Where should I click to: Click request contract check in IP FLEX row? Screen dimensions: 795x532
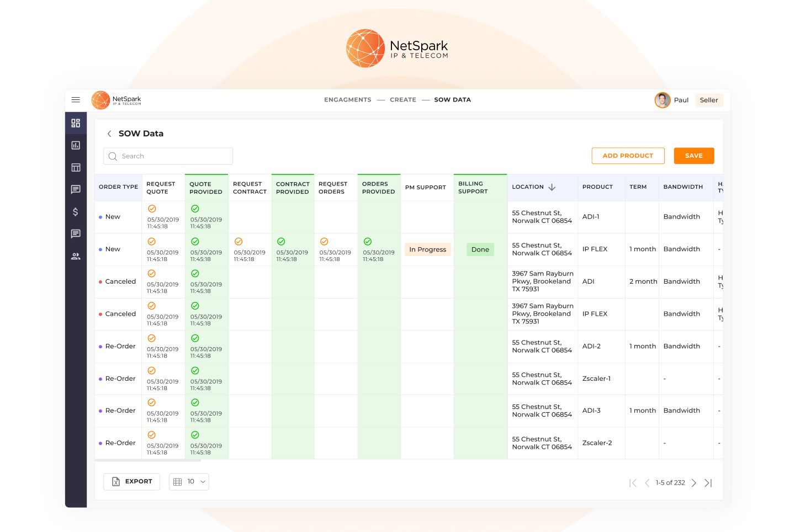(x=239, y=242)
